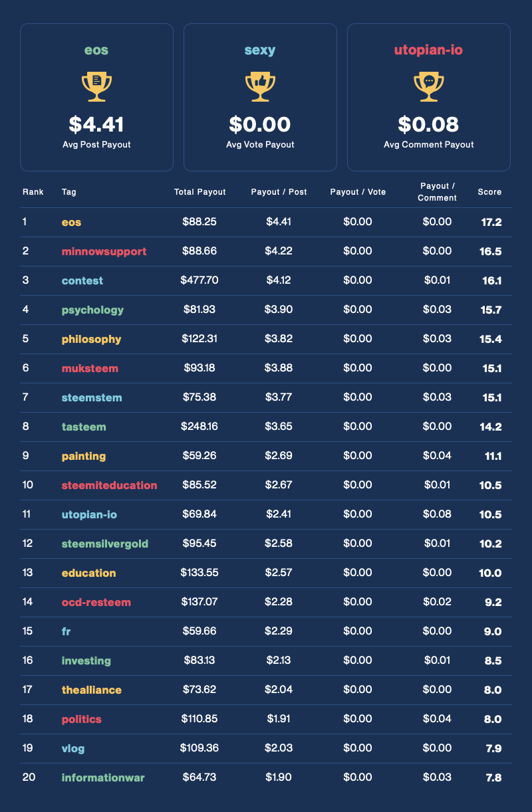Open the psychology tag link
The image size is (532, 812).
92,310
